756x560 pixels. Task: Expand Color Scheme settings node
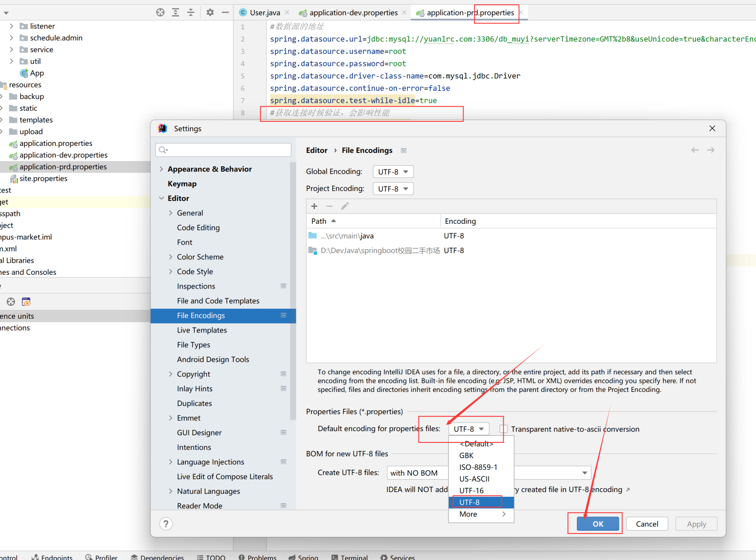click(x=171, y=257)
